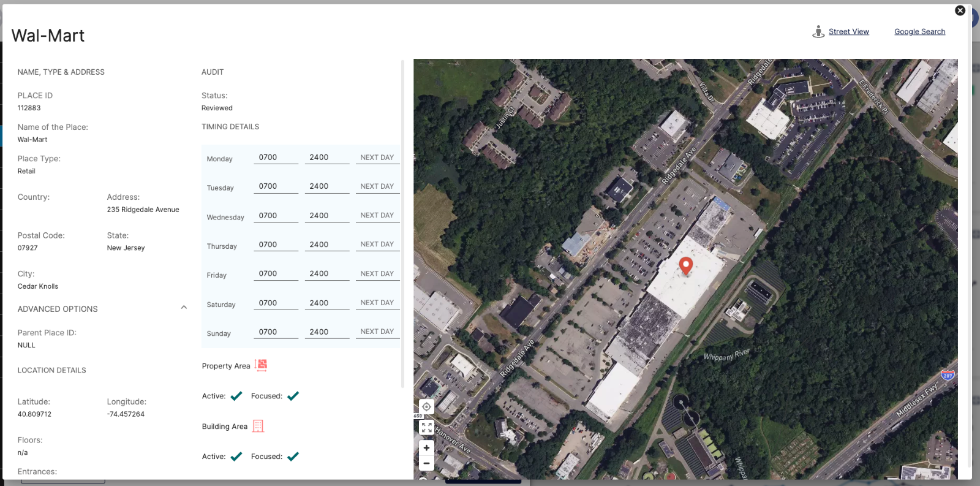Edit Thursday opening time field
This screenshot has height=486, width=980.
point(276,245)
